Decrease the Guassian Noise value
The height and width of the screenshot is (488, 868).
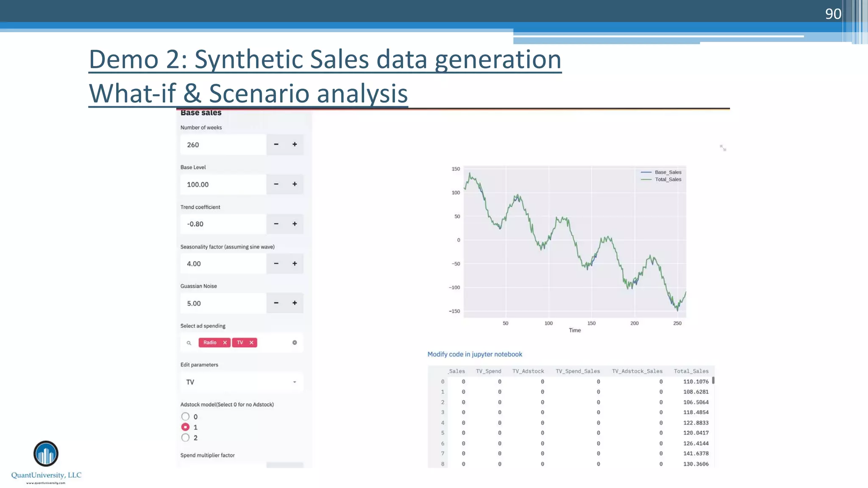coord(276,303)
